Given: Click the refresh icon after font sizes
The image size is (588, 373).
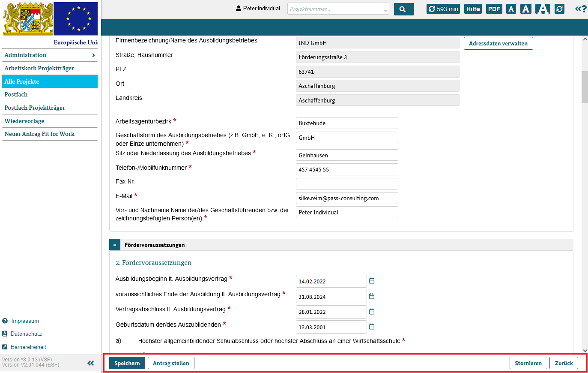Looking at the screenshot, I should coord(559,9).
